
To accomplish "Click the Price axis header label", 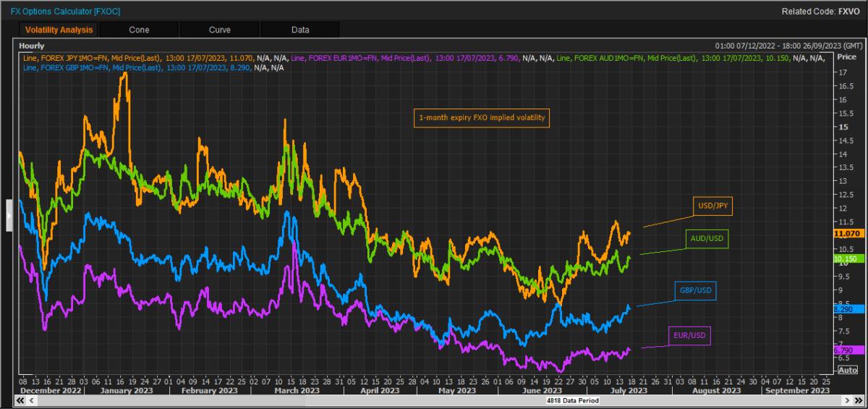I will coord(846,56).
